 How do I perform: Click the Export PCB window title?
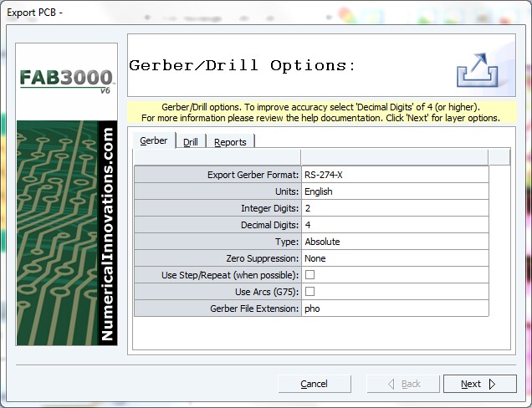[x=34, y=13]
